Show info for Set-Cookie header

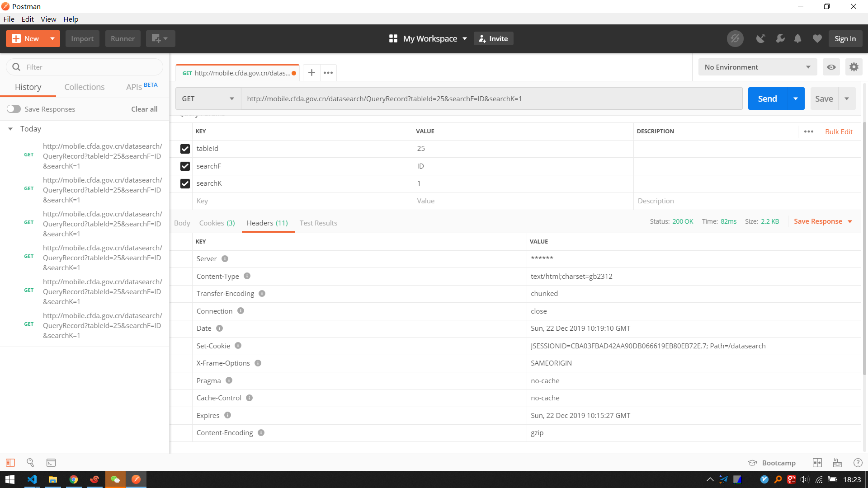coord(238,346)
